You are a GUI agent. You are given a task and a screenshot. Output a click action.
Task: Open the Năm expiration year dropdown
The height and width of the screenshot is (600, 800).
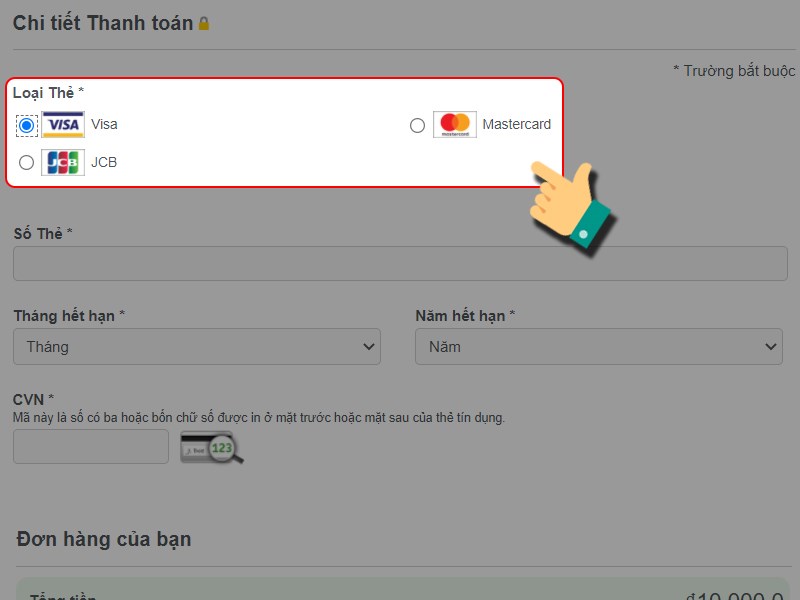599,346
